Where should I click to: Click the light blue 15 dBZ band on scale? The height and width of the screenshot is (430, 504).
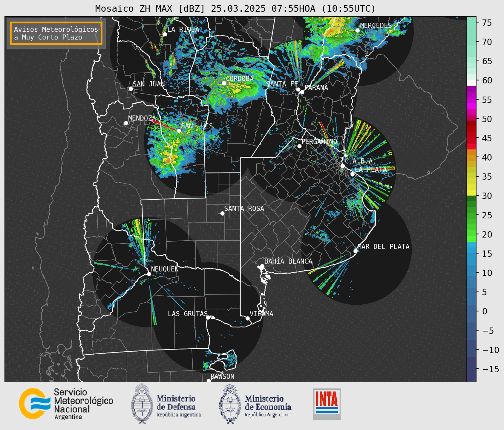(x=471, y=254)
